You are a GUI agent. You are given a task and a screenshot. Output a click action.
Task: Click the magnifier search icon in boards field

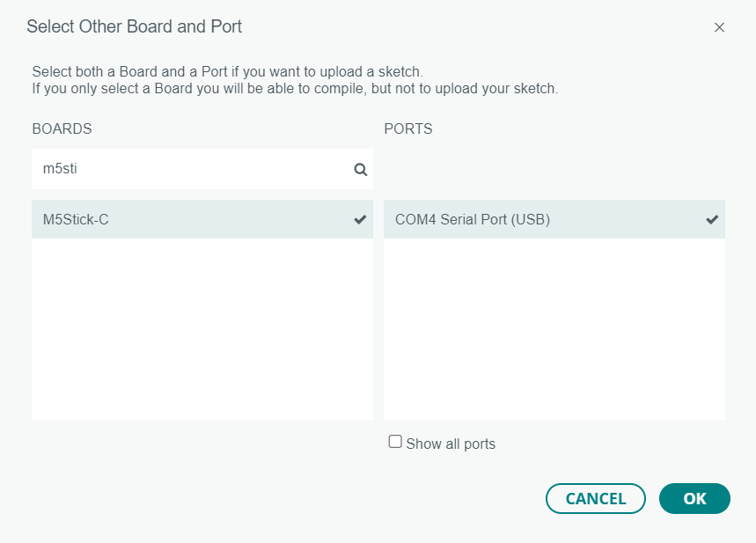(x=360, y=170)
